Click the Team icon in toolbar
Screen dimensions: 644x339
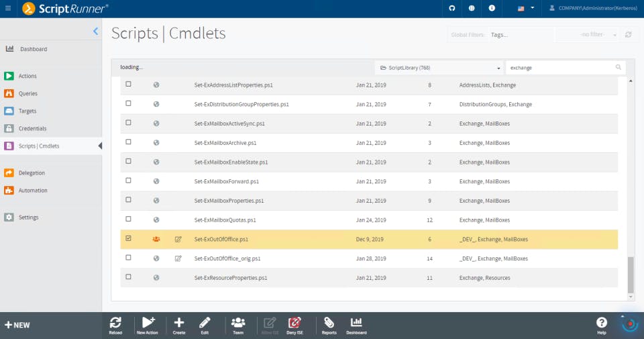[x=238, y=323]
